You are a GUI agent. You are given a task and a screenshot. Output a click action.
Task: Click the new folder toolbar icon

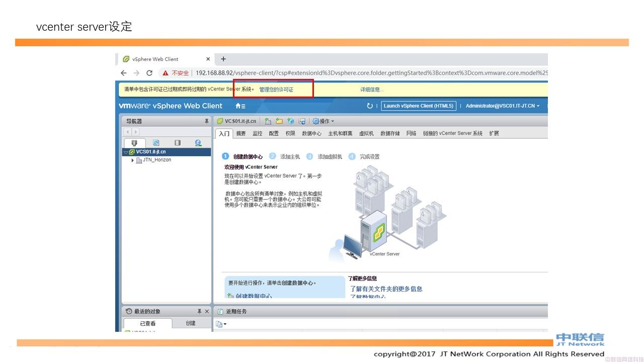[279, 121]
